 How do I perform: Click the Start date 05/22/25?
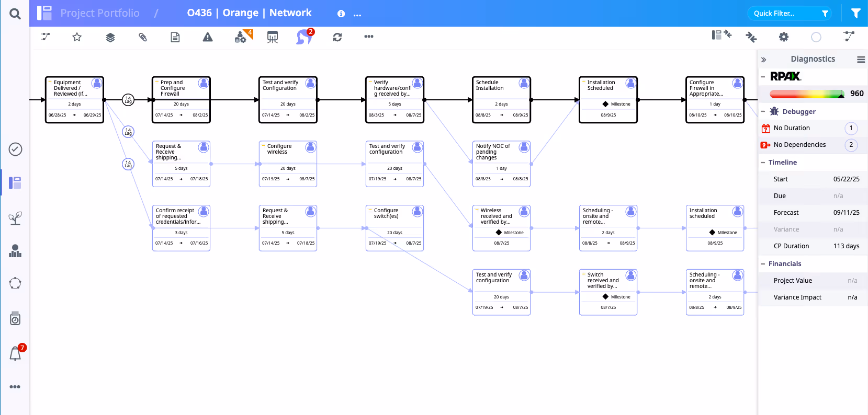tap(847, 179)
